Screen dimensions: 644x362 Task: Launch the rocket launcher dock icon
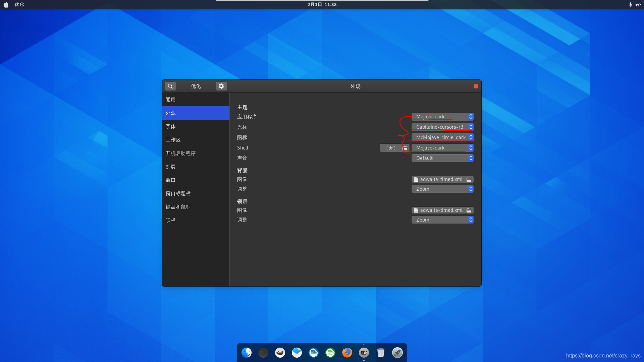tap(397, 353)
